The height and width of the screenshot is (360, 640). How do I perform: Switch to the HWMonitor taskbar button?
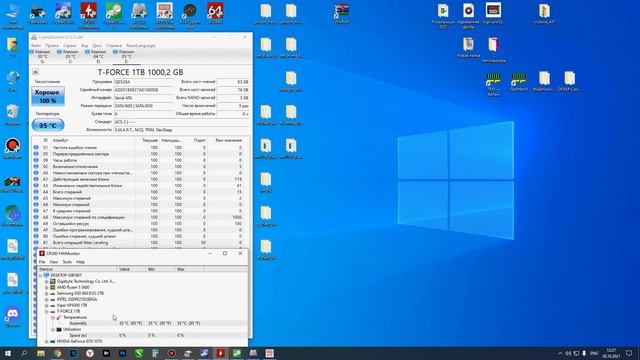point(220,353)
